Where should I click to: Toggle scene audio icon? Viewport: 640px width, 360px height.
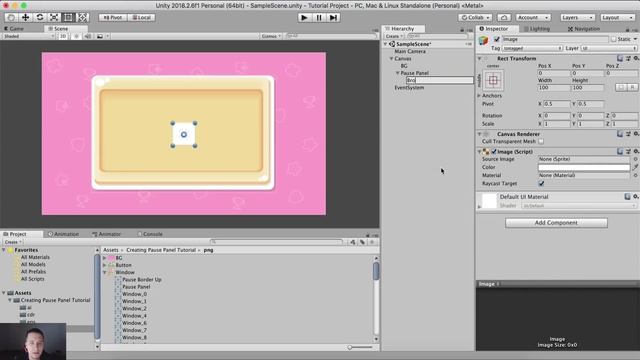tap(88, 36)
